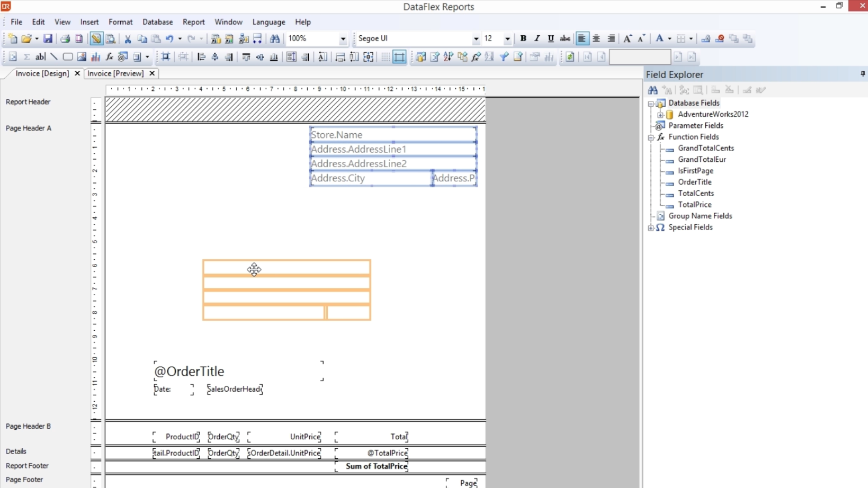
Task: Switch to the Invoice [Preview] tab
Action: [115, 73]
